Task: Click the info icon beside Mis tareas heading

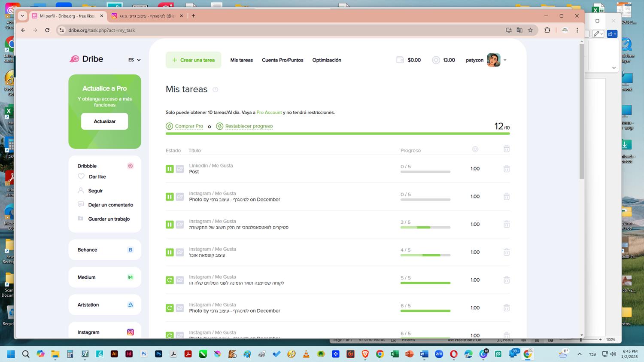Action: click(216, 89)
